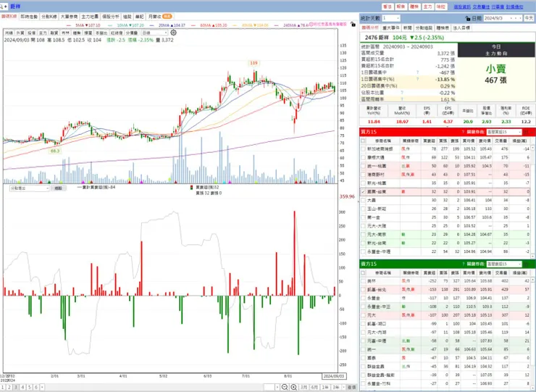Tick the checkbox for the 美林 seller row
Image resolution: width=536 pixels, height=392 pixels.
(363, 281)
